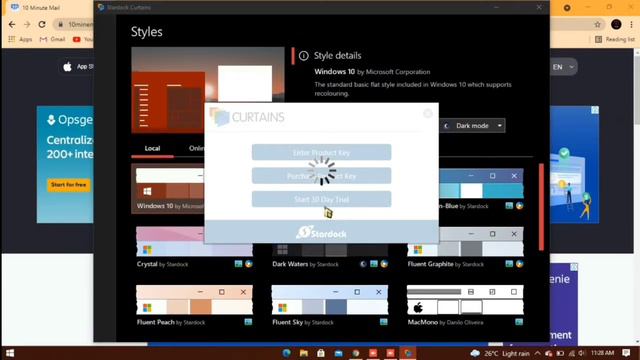Screen dimensions: 640x360
Task: Bookmark the page with Chrome's star icon
Action: tap(598, 24)
